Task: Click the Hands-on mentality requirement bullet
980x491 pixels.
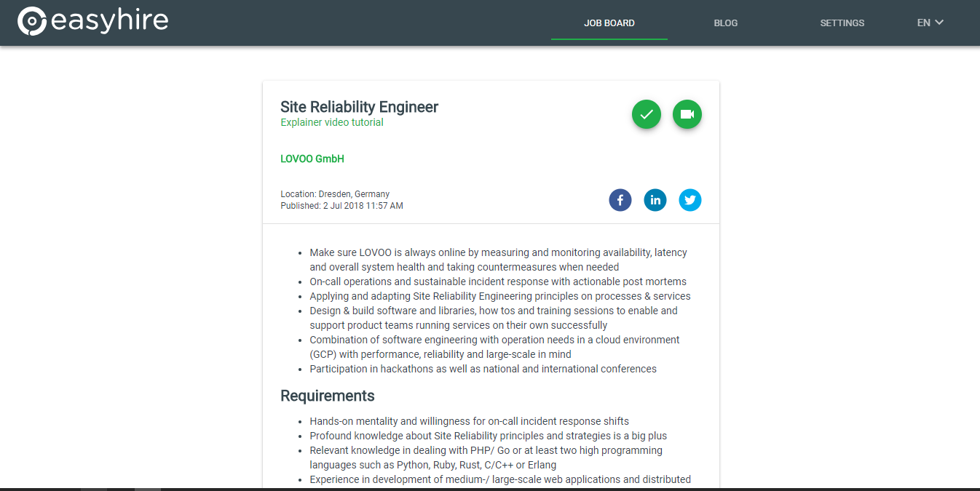Action: click(x=469, y=421)
